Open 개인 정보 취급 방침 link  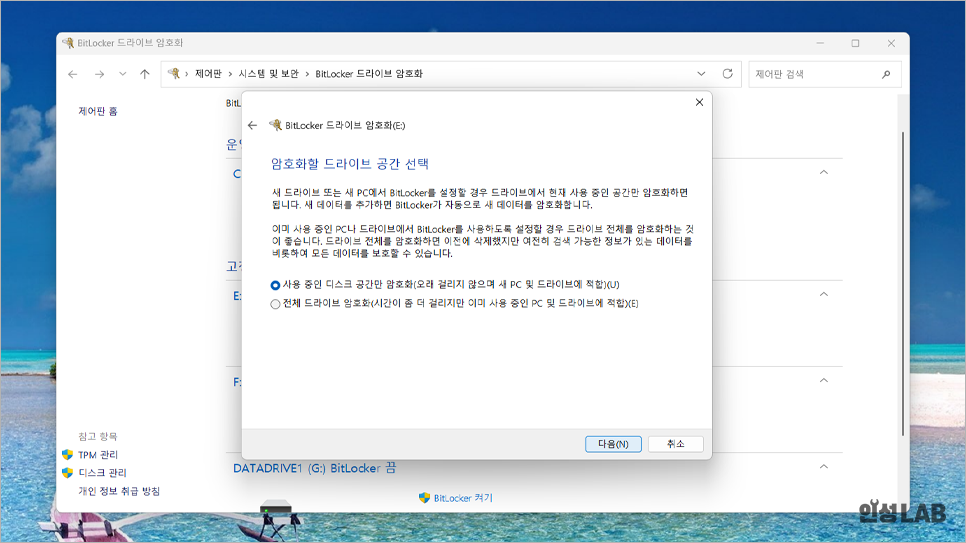119,491
